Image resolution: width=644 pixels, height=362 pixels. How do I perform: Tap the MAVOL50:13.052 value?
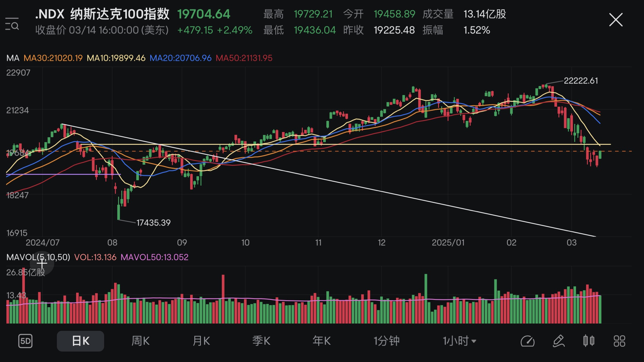coord(154,257)
